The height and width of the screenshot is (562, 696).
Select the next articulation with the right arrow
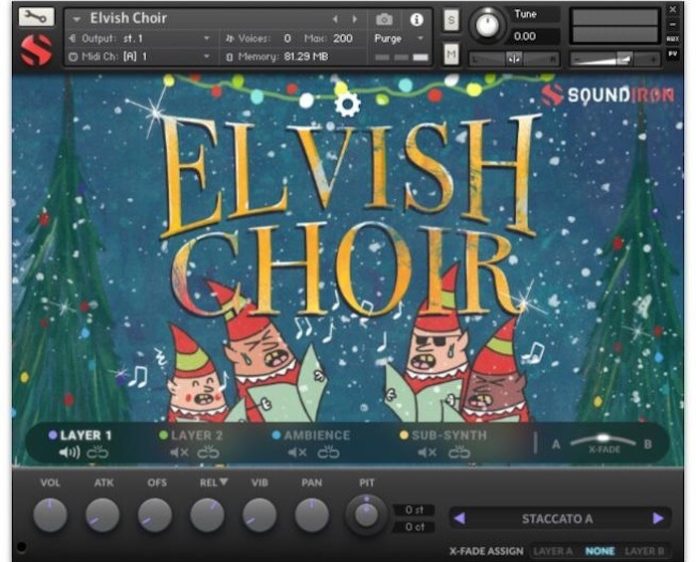click(x=658, y=518)
